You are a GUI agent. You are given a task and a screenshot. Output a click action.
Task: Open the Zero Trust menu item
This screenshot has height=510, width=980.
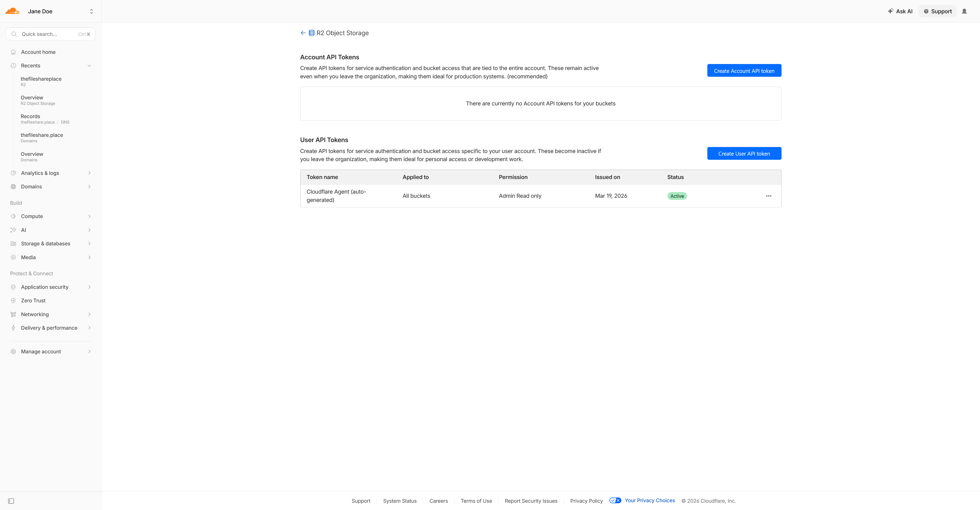point(51,301)
